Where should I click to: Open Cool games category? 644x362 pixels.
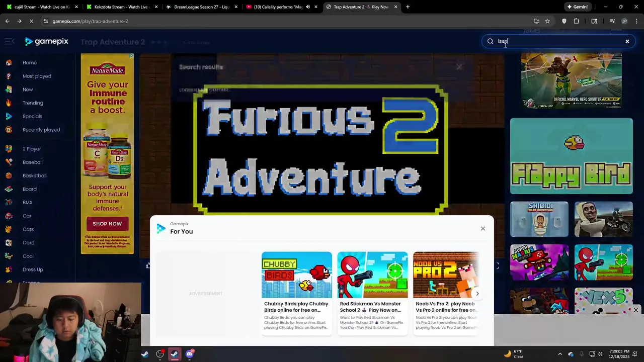[28, 256]
